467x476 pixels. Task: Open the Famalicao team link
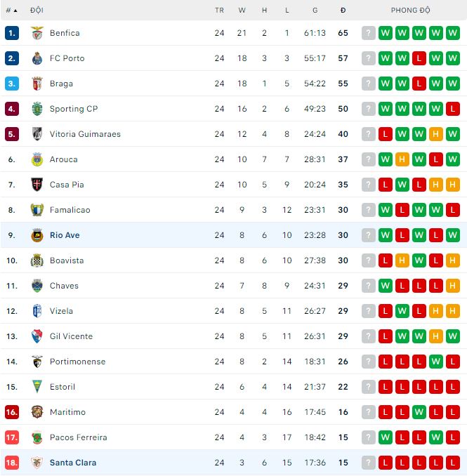70,210
